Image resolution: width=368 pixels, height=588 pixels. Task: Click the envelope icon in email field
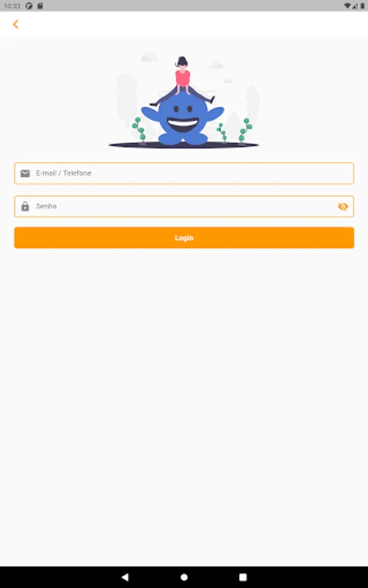click(x=25, y=173)
